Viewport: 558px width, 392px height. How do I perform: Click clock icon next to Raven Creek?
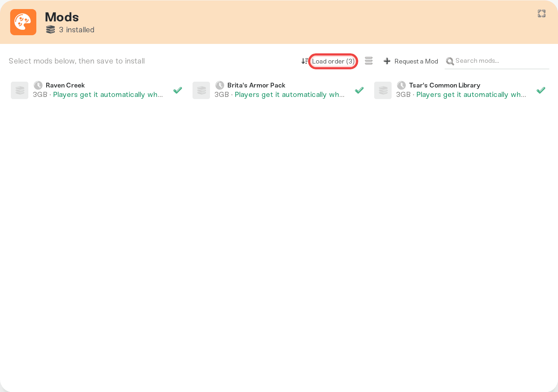pyautogui.click(x=38, y=85)
